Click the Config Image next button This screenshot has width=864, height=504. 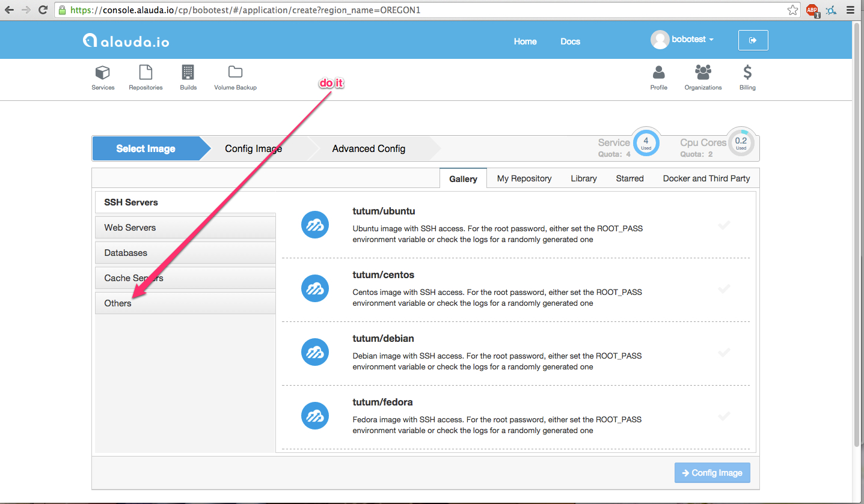tap(712, 473)
